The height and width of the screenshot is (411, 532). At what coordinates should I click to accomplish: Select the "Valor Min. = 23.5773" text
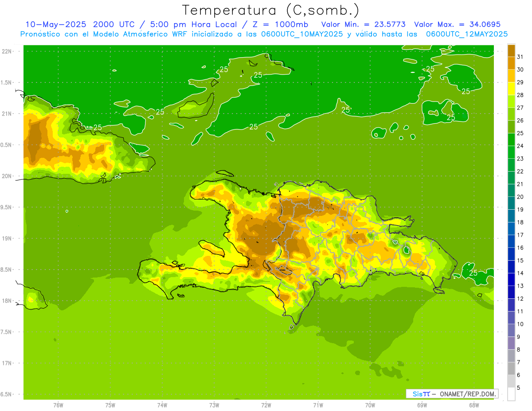click(363, 24)
